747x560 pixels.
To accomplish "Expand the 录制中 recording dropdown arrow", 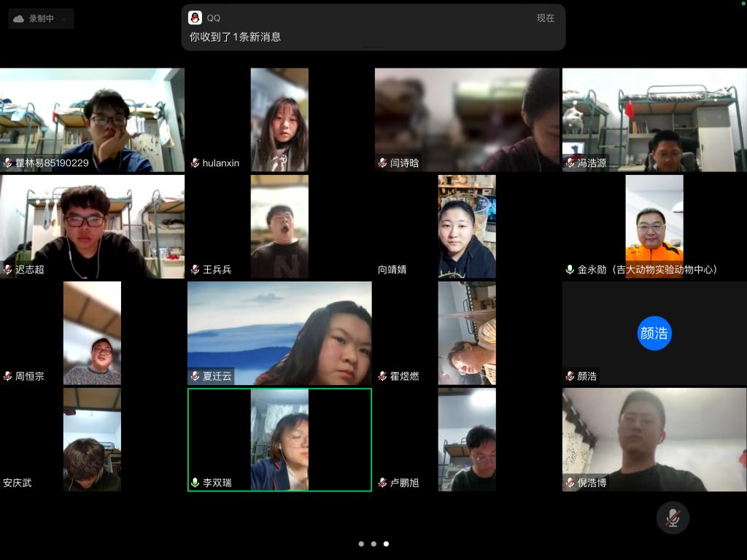I will [x=65, y=20].
